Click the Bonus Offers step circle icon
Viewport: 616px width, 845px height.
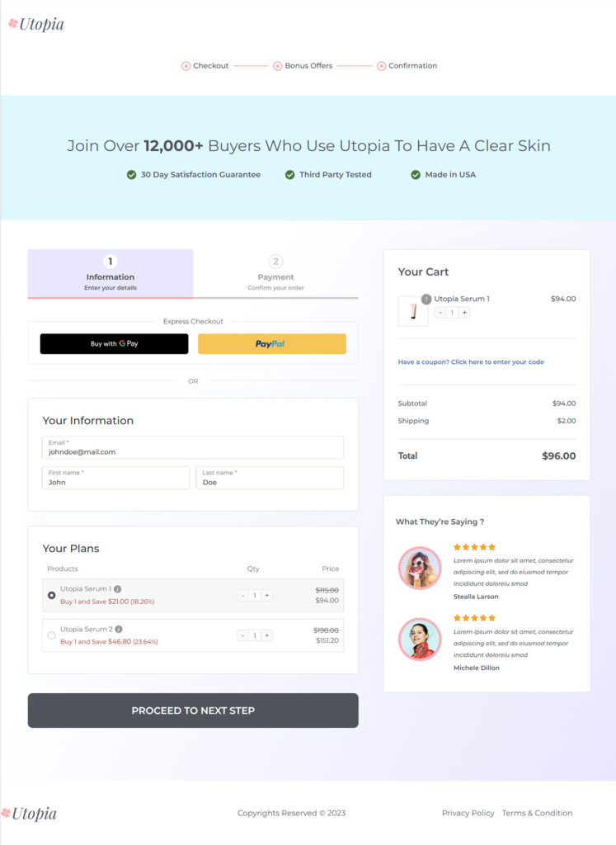click(277, 66)
